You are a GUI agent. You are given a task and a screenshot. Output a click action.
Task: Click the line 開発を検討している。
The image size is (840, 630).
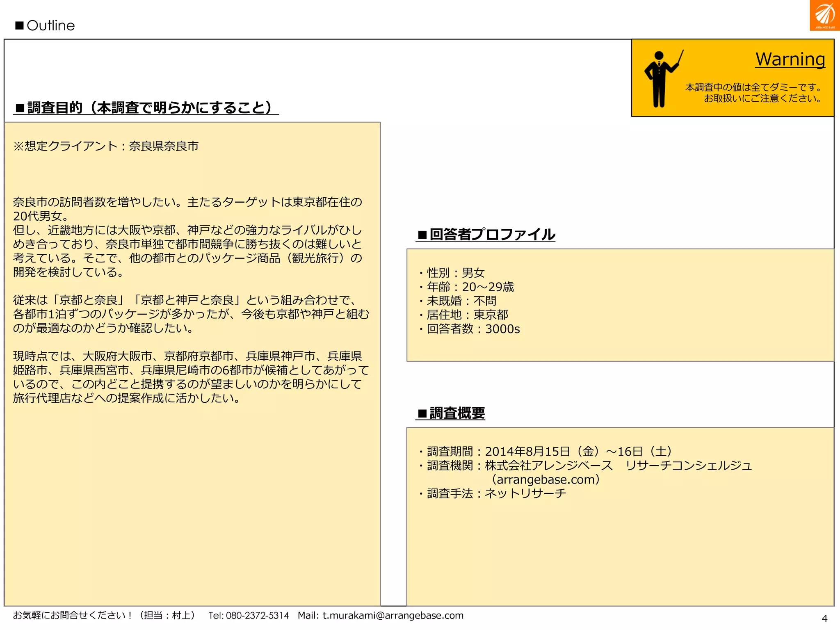68,272
